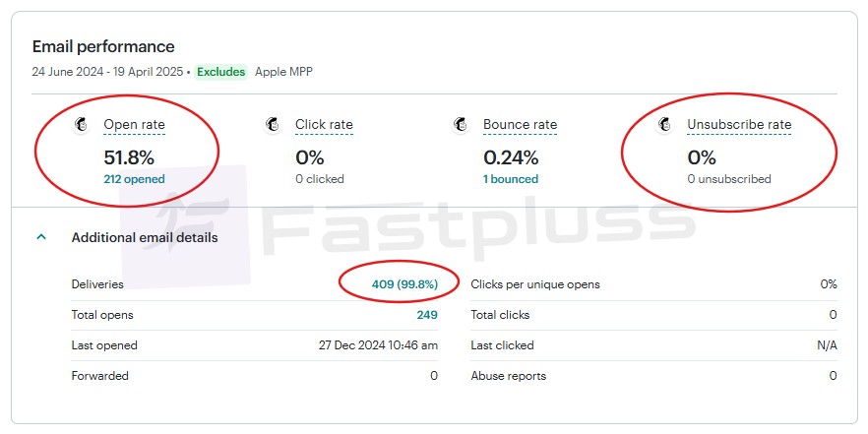The height and width of the screenshot is (434, 868).
Task: Open the 409 (99.8%) deliveries link
Action: [x=404, y=284]
